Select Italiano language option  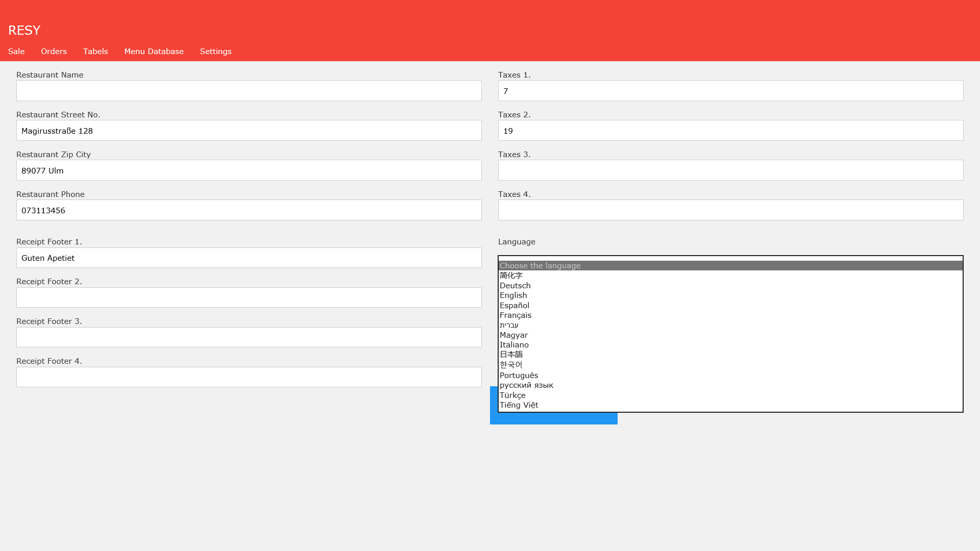(514, 345)
